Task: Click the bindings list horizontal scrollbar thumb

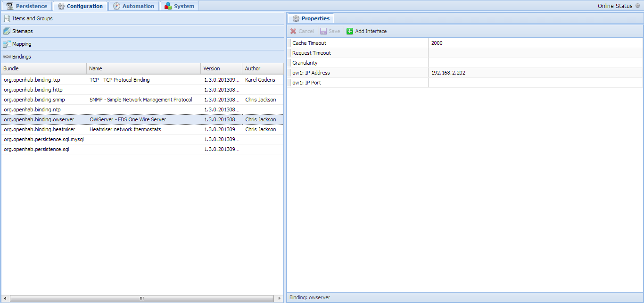Action: point(141,298)
